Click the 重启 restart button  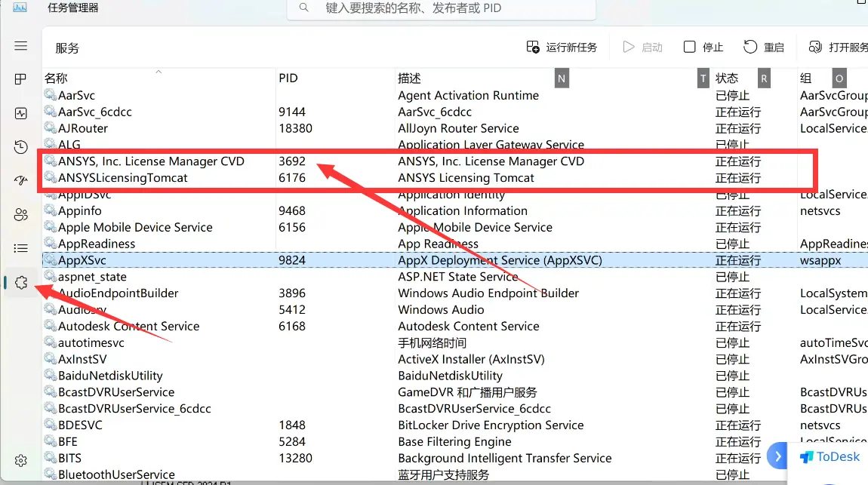(x=764, y=48)
